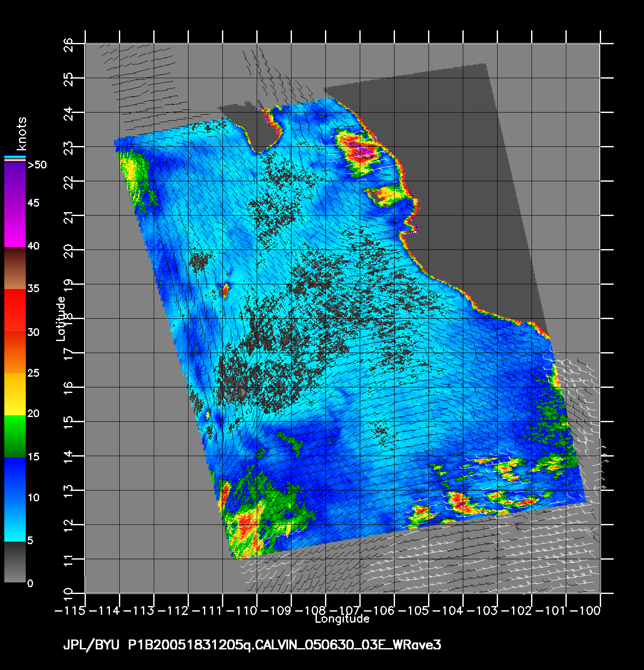The width and height of the screenshot is (644, 670).
Task: Click the yellow 20-25 knots color band
Action: (15, 394)
